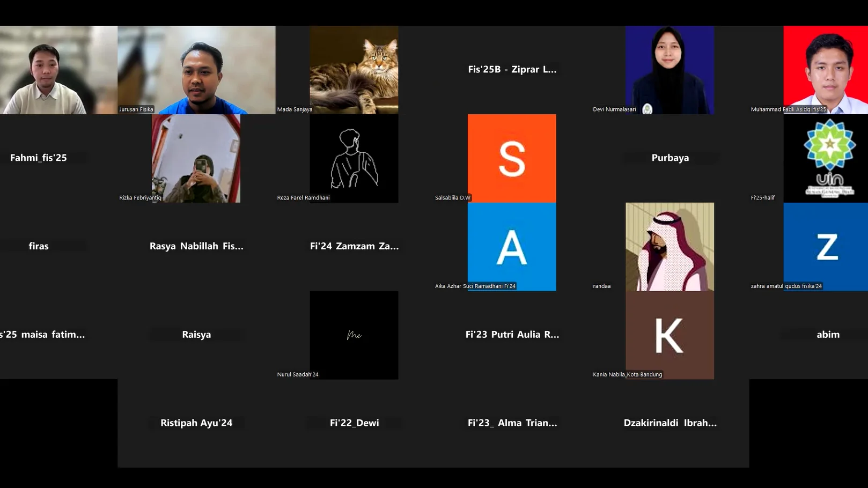Select the abim participant tile

click(x=828, y=335)
